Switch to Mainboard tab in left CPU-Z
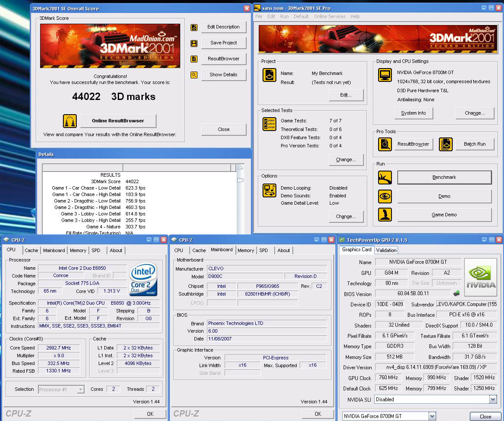Viewport: 504px width, 421px height. (x=54, y=250)
